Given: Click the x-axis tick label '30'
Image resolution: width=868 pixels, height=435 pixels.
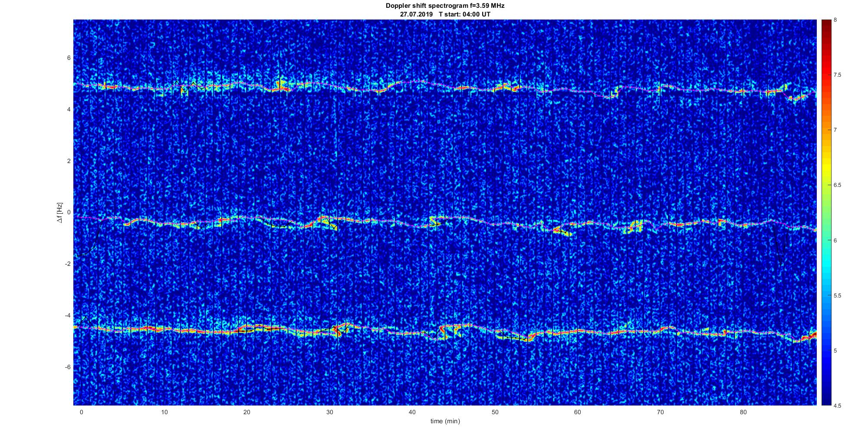Looking at the screenshot, I should click(329, 412).
